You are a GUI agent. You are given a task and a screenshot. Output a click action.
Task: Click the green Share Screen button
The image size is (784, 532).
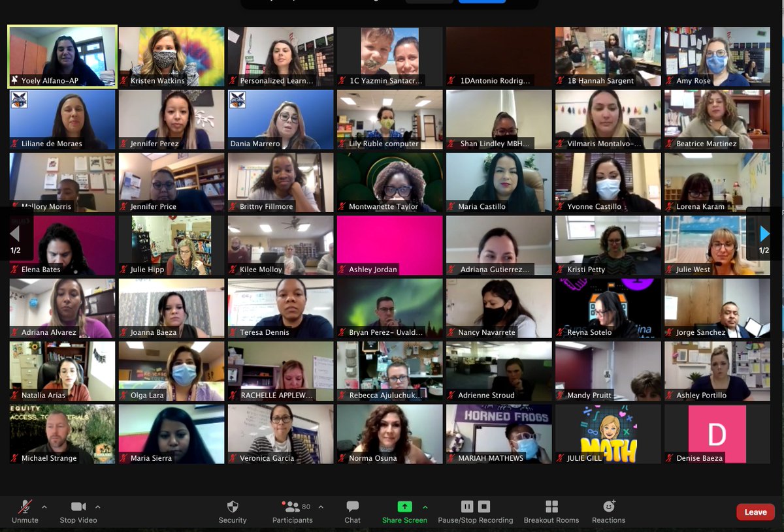(405, 512)
